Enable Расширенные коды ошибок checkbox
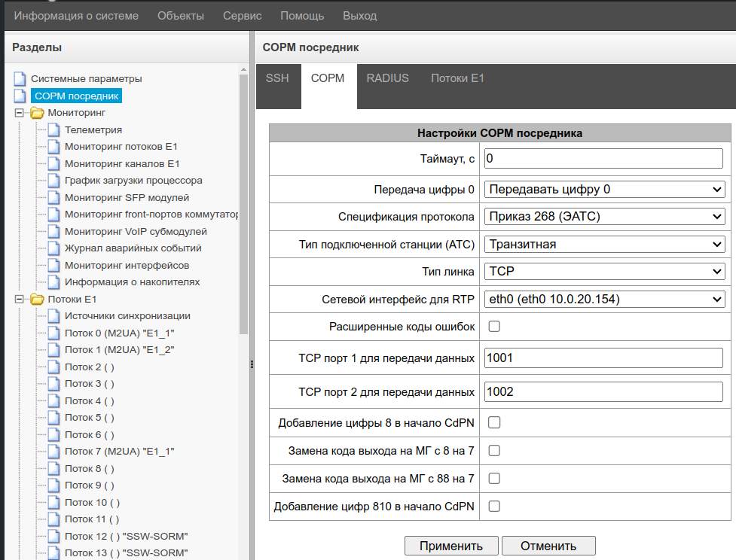 pyautogui.click(x=494, y=326)
